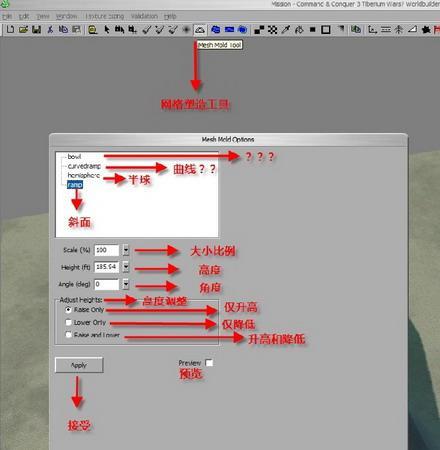
Task: Select the arrow pointer tool
Action: click(107, 30)
